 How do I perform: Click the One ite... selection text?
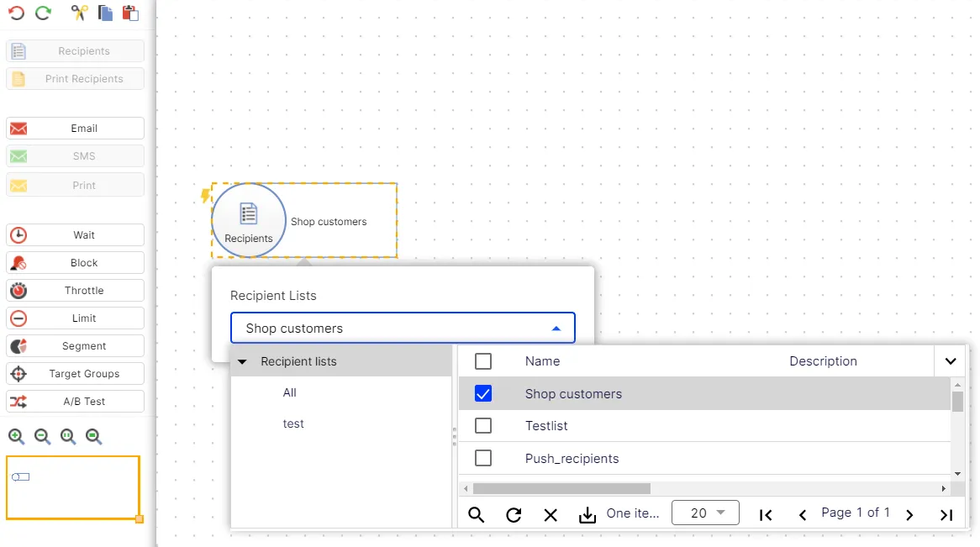(x=633, y=513)
